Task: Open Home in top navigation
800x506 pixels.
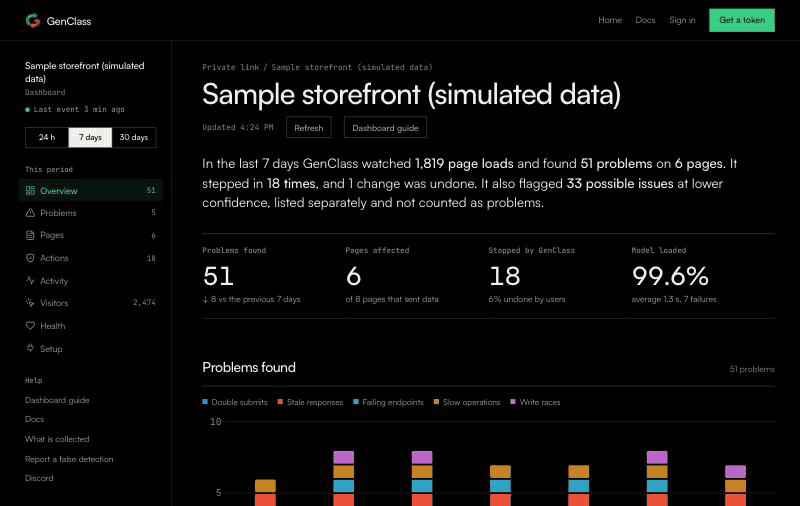Action: pyautogui.click(x=610, y=20)
